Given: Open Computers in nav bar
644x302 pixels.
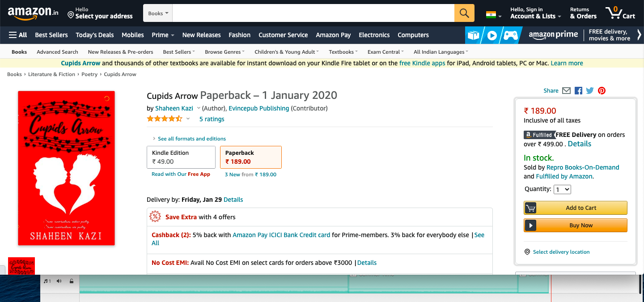Looking at the screenshot, I should point(413,35).
